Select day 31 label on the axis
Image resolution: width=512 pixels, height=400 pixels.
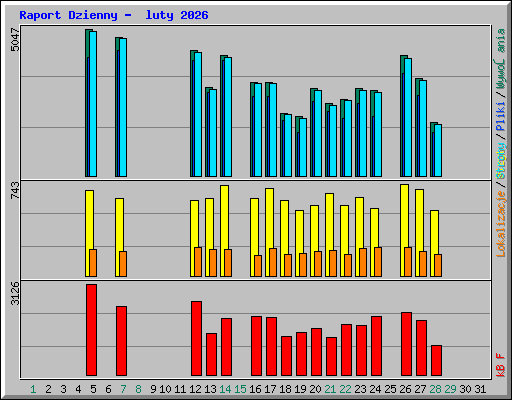point(480,389)
